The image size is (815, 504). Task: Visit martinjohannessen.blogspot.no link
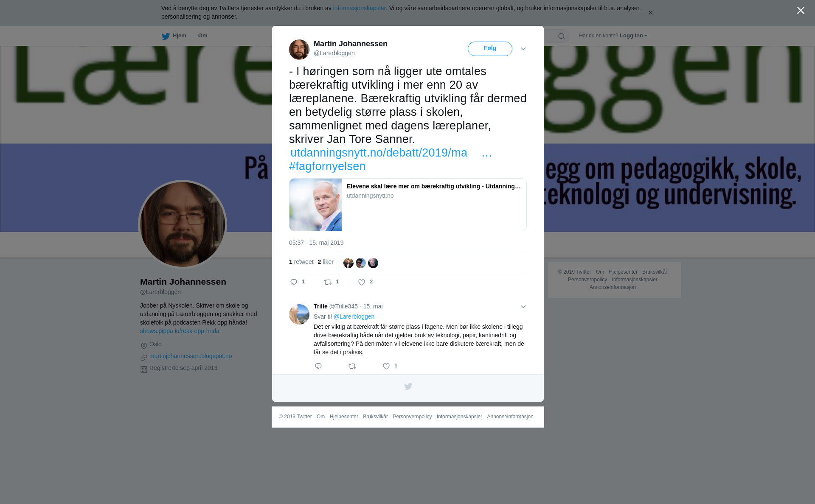coord(191,356)
